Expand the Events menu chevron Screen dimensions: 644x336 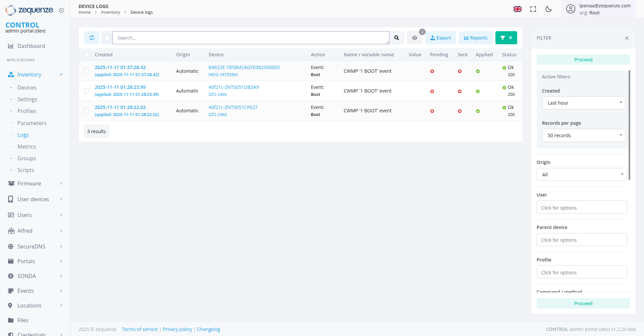point(61,291)
